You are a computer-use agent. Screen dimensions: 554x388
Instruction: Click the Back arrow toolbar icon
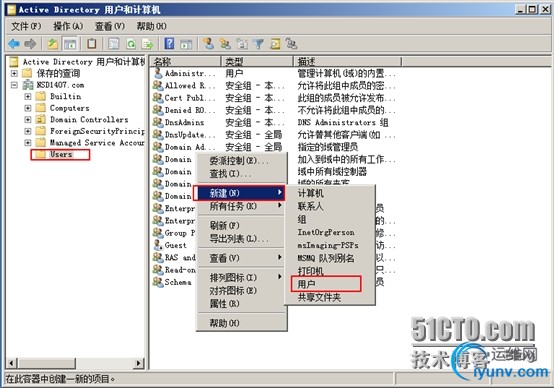coord(14,44)
